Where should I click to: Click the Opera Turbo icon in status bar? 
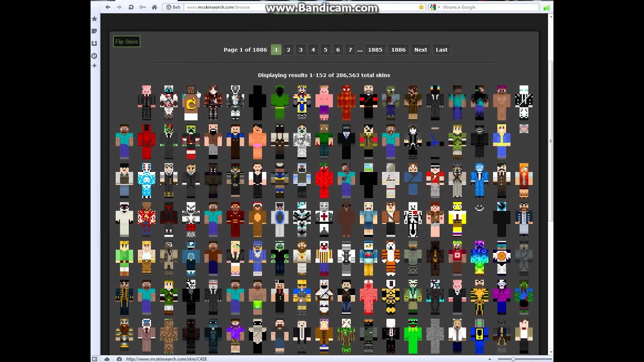119,359
